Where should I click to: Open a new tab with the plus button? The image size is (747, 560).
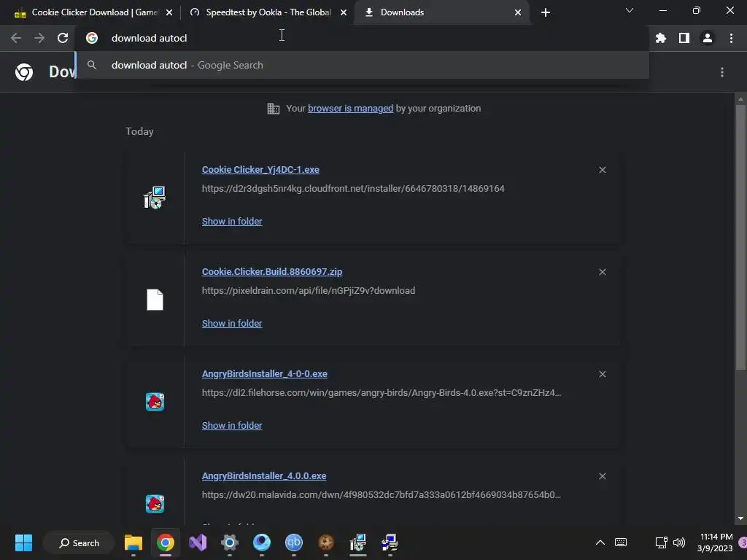coord(546,12)
